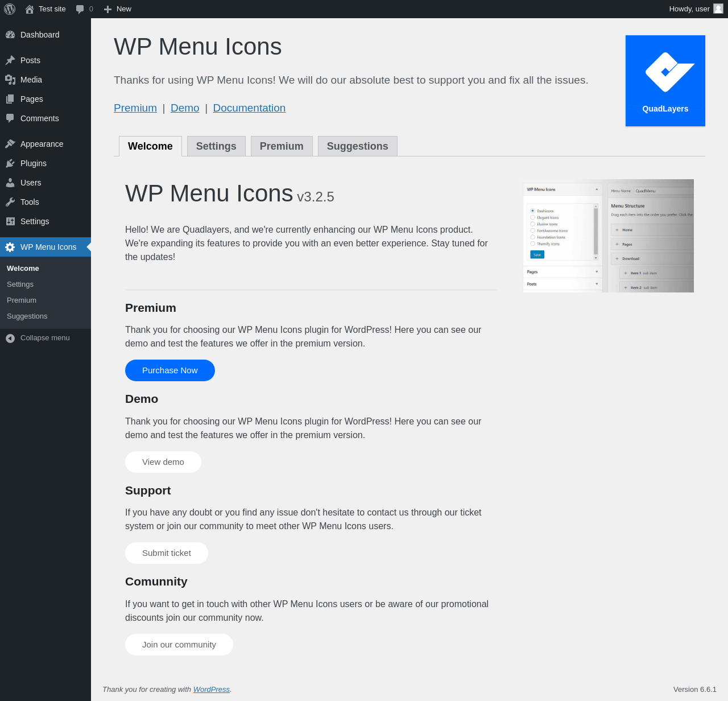This screenshot has width=728, height=701.
Task: Follow the Premium link below the header
Action: (135, 108)
